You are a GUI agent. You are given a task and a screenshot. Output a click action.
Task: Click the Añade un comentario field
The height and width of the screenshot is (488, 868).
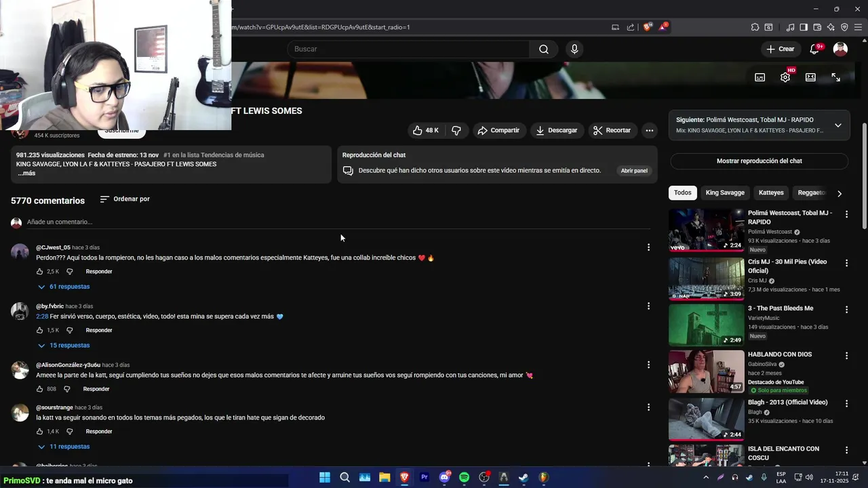point(339,222)
